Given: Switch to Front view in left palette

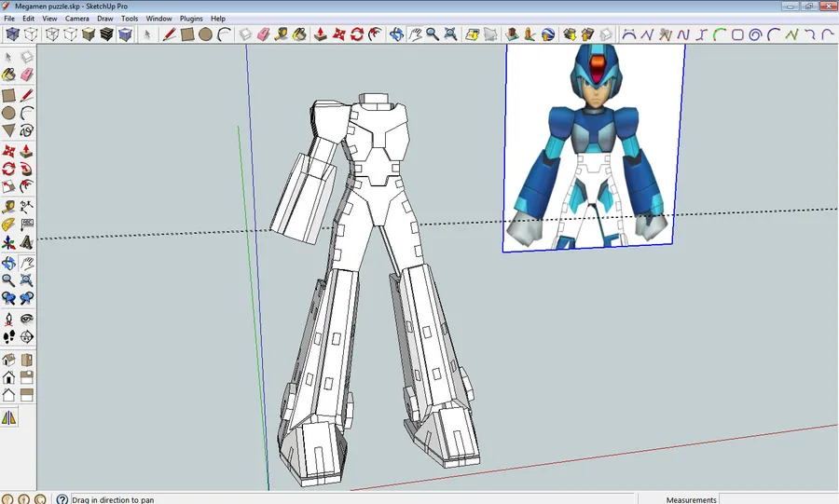Looking at the screenshot, I should [8, 376].
